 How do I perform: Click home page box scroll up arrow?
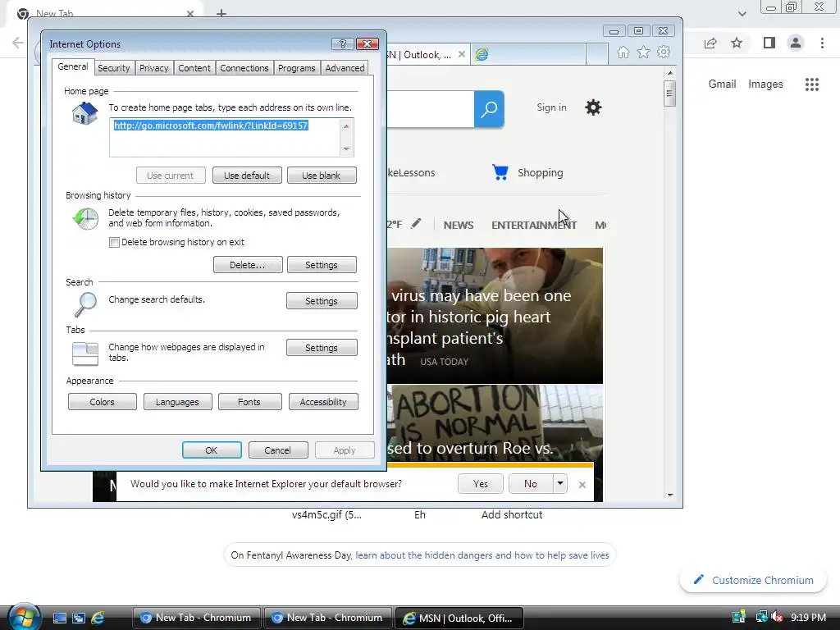[x=347, y=126]
